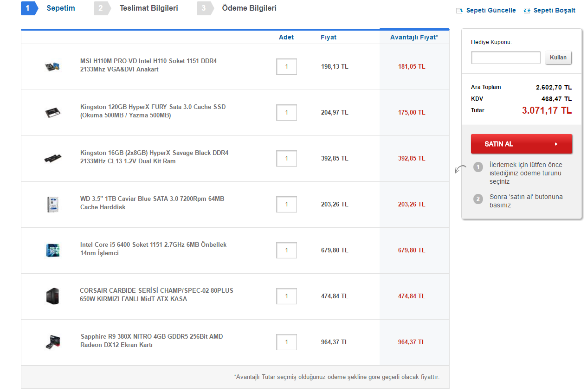This screenshot has height=392, width=587.
Task: Open Sapphire R9 380X NITRO product link
Action: point(151,341)
